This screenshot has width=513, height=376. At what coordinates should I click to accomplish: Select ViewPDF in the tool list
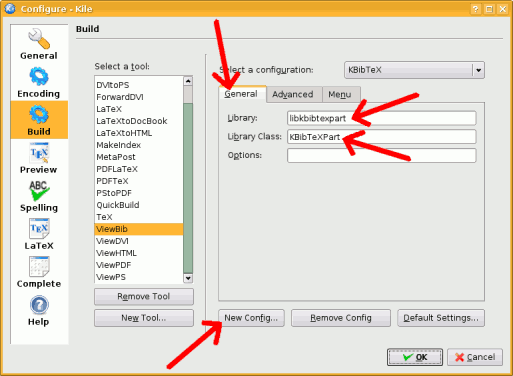coord(139,265)
